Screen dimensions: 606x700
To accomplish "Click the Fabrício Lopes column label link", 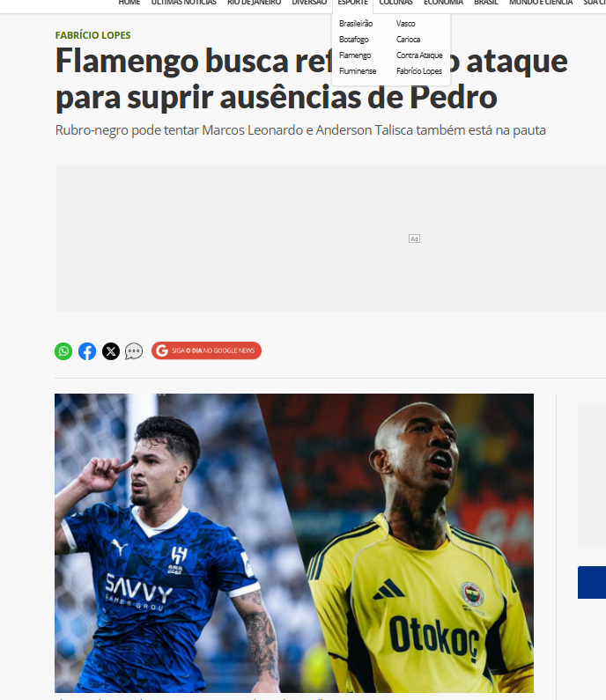I will pos(92,35).
